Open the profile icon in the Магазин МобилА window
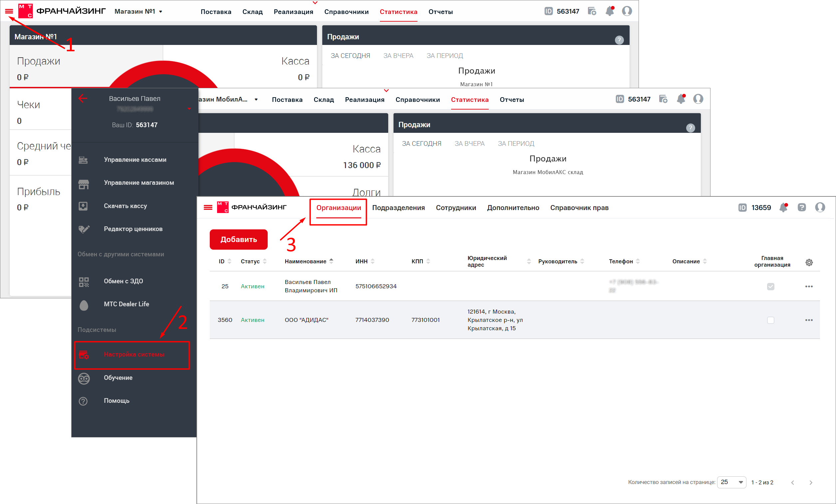 click(698, 99)
